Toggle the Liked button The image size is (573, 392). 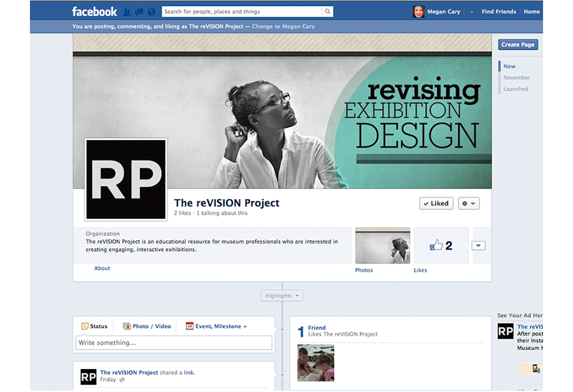point(436,204)
